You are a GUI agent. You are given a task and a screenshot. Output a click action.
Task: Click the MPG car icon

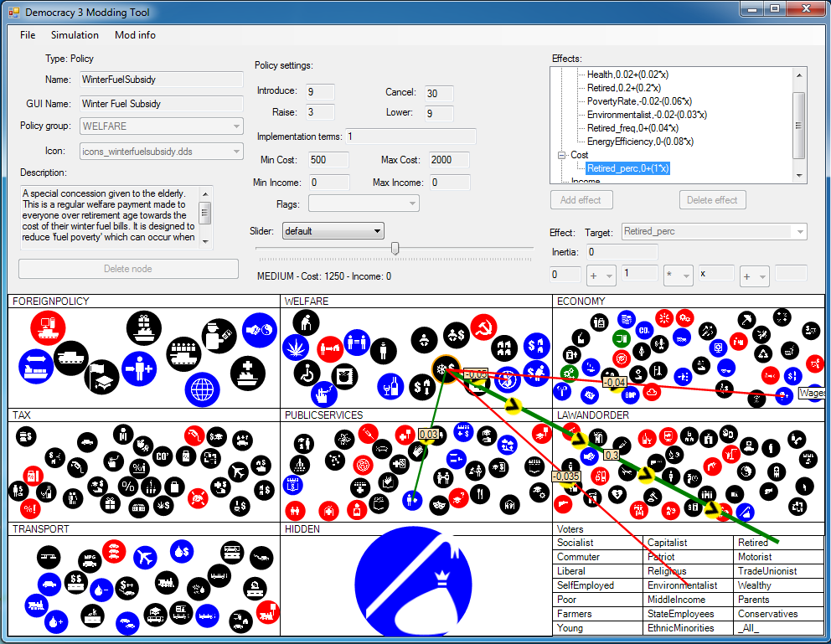coord(90,561)
